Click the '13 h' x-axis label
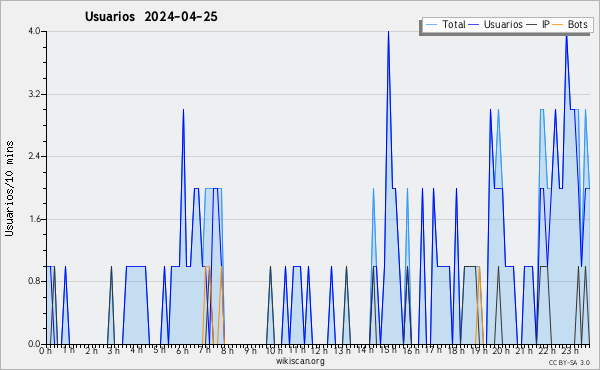This screenshot has width=600, height=370. pyautogui.click(x=342, y=351)
